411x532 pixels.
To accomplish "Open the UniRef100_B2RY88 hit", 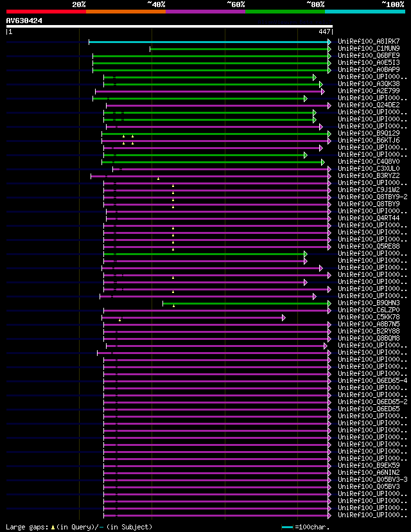I will 369,331.
